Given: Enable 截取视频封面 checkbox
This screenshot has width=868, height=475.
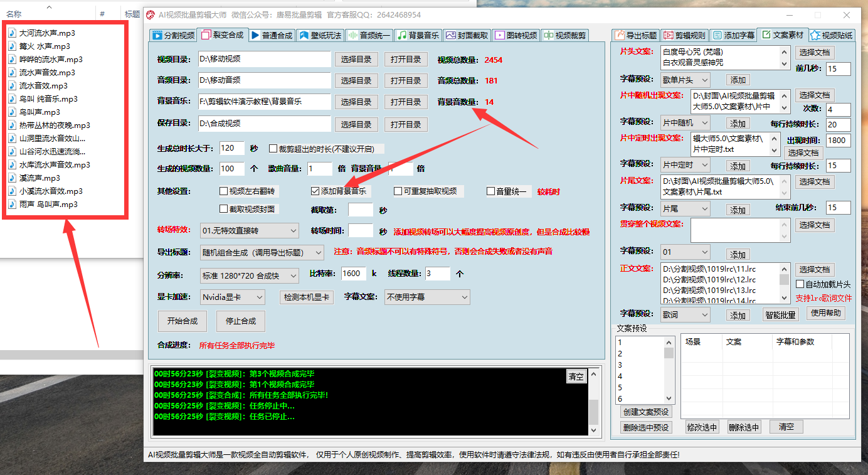Looking at the screenshot, I should 223,209.
